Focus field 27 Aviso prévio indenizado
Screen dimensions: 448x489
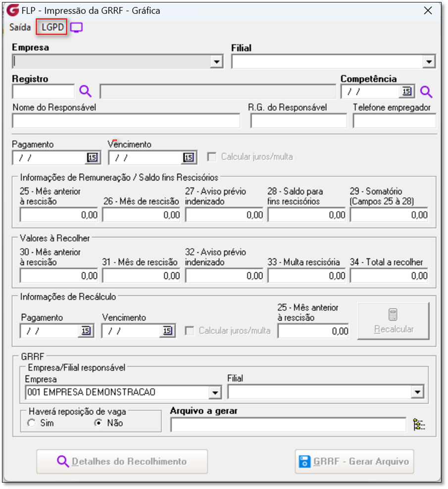(x=224, y=215)
